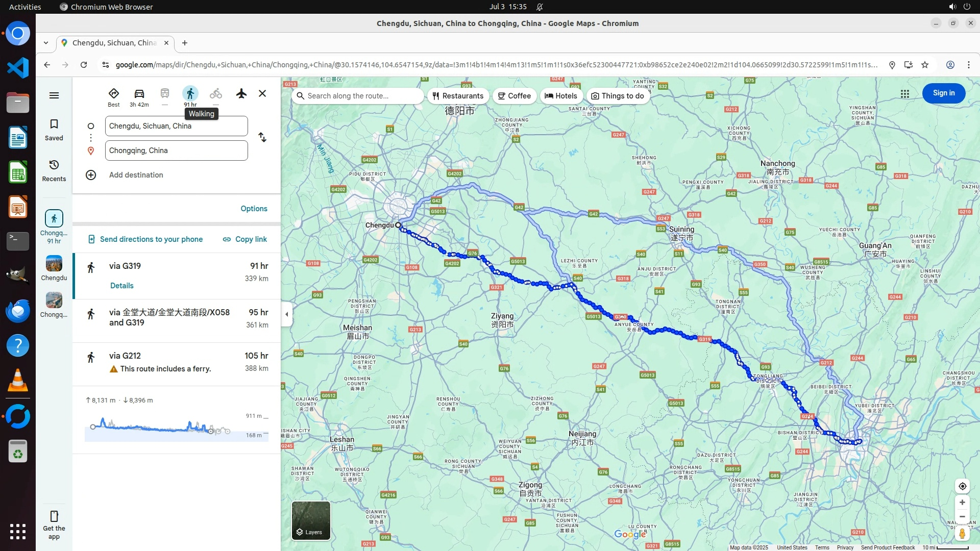Filter route by Hotels
980x551 pixels.
point(561,96)
